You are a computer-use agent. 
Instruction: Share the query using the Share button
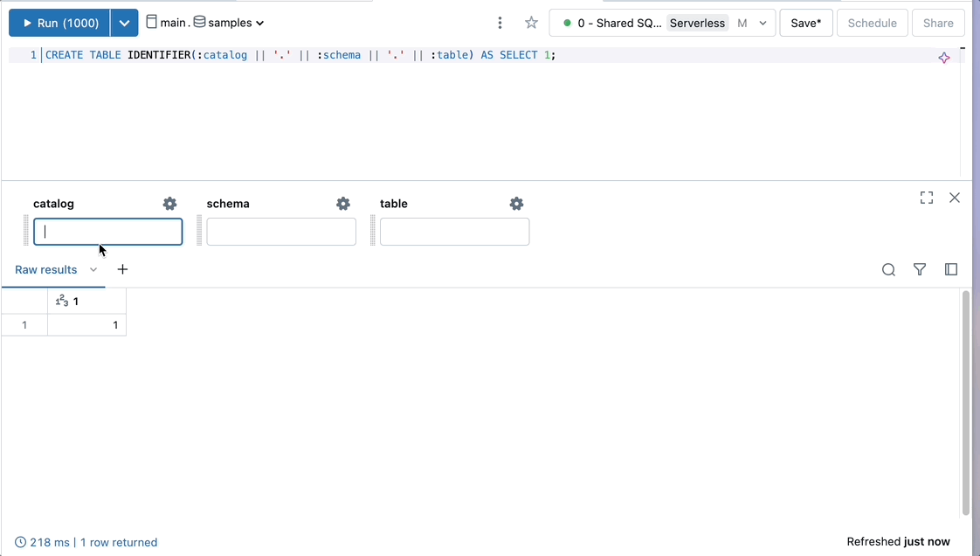[x=938, y=23]
